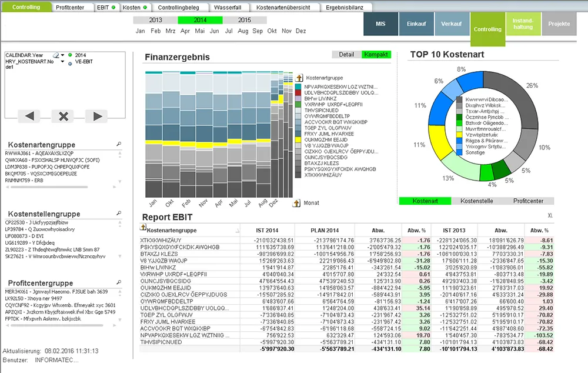
Task: Open dropdown arrow beside CALENDAR.Year
Action: (63, 55)
